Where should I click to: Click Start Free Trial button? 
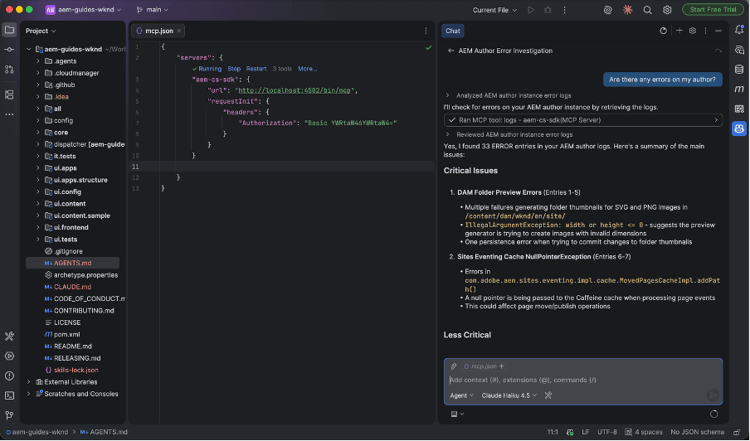pyautogui.click(x=713, y=10)
